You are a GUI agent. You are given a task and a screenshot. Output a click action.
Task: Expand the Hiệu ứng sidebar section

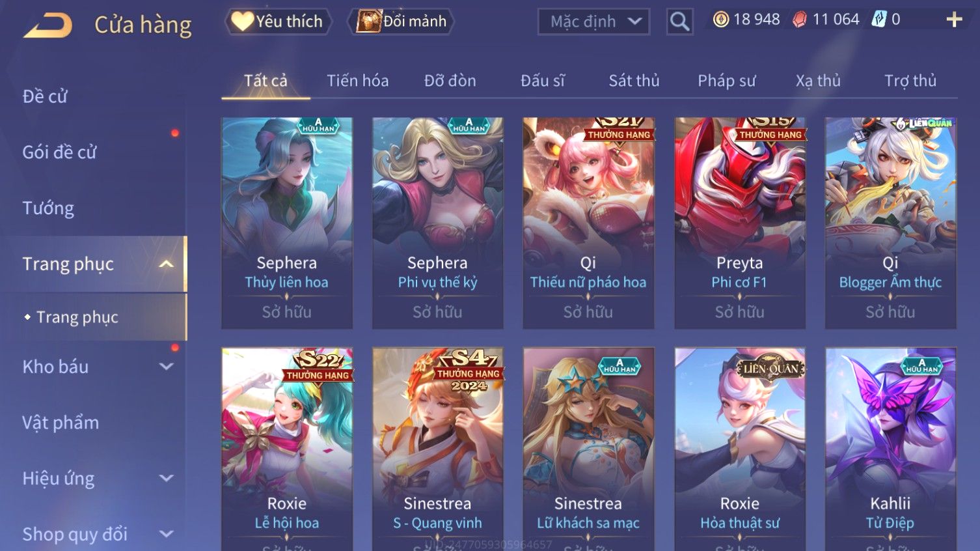[167, 478]
